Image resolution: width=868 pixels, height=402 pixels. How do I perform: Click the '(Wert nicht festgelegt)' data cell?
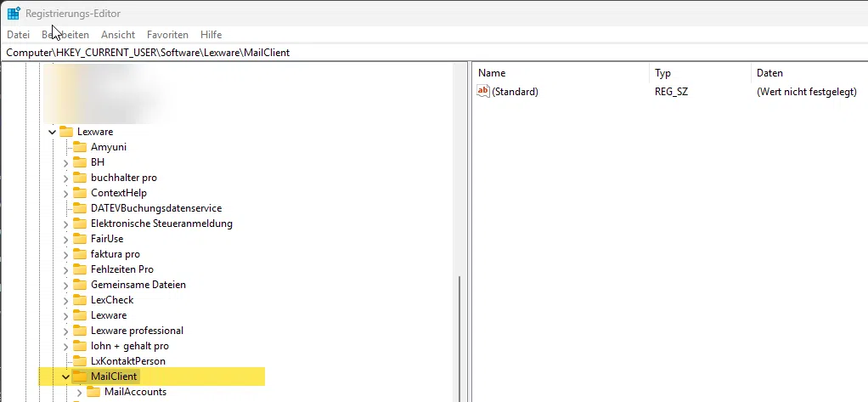click(807, 92)
